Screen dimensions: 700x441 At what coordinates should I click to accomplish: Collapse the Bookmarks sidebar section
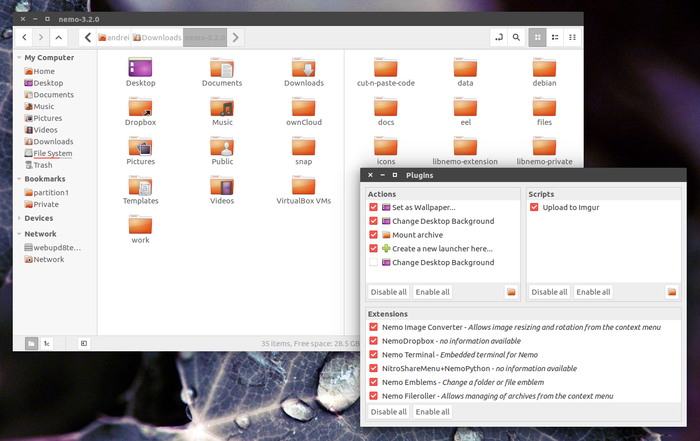tap(18, 179)
